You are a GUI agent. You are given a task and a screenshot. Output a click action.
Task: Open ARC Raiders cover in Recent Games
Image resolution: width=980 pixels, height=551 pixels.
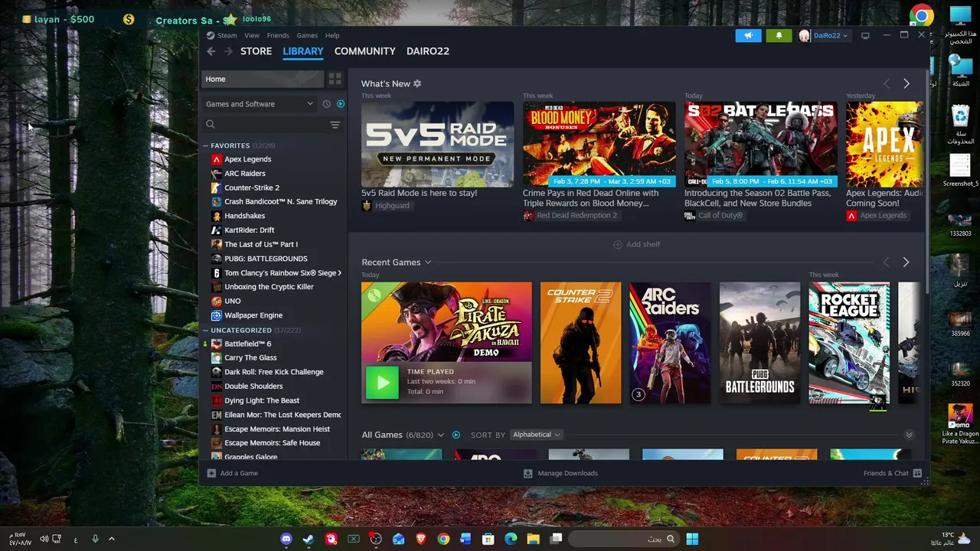pyautogui.click(x=670, y=343)
